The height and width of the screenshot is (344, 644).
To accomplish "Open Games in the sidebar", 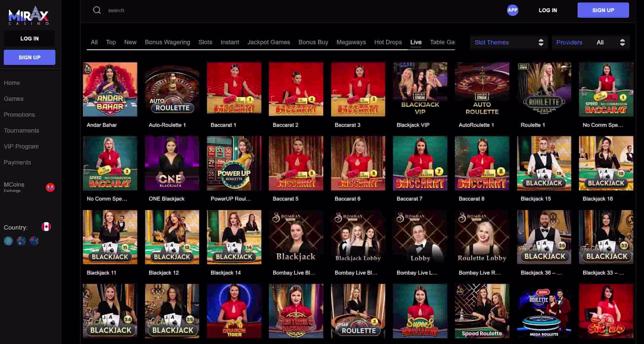I will tap(13, 99).
